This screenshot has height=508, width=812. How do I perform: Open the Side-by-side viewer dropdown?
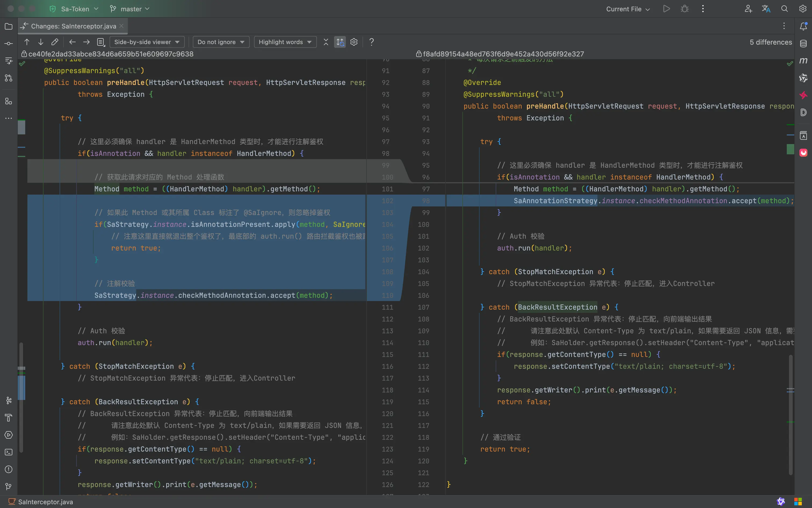tap(147, 42)
